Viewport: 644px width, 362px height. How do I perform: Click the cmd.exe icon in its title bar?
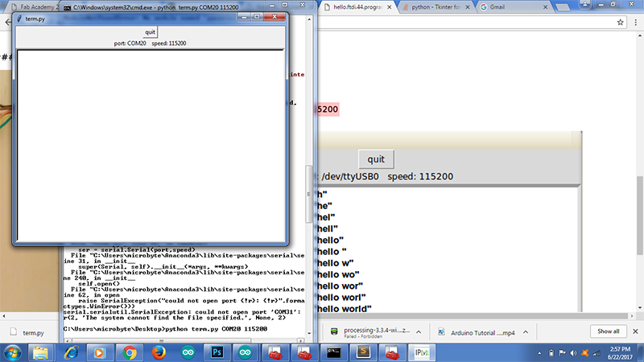pos(67,7)
